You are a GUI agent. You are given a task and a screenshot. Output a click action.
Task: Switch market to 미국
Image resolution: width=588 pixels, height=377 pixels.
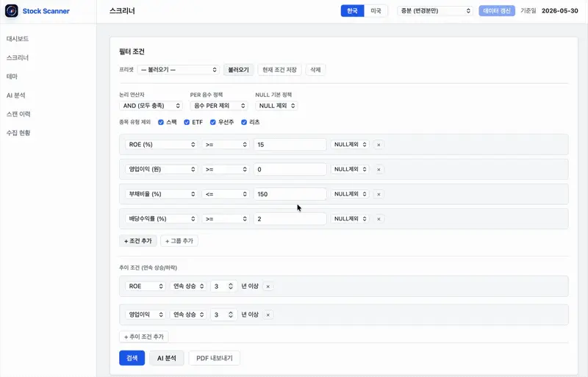[x=376, y=11]
